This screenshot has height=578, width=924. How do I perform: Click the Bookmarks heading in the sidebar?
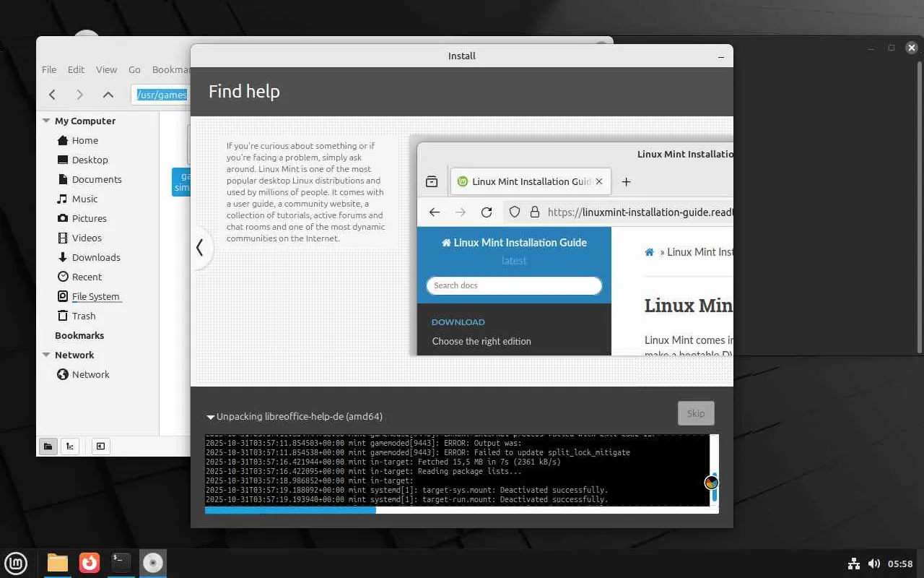coord(79,335)
